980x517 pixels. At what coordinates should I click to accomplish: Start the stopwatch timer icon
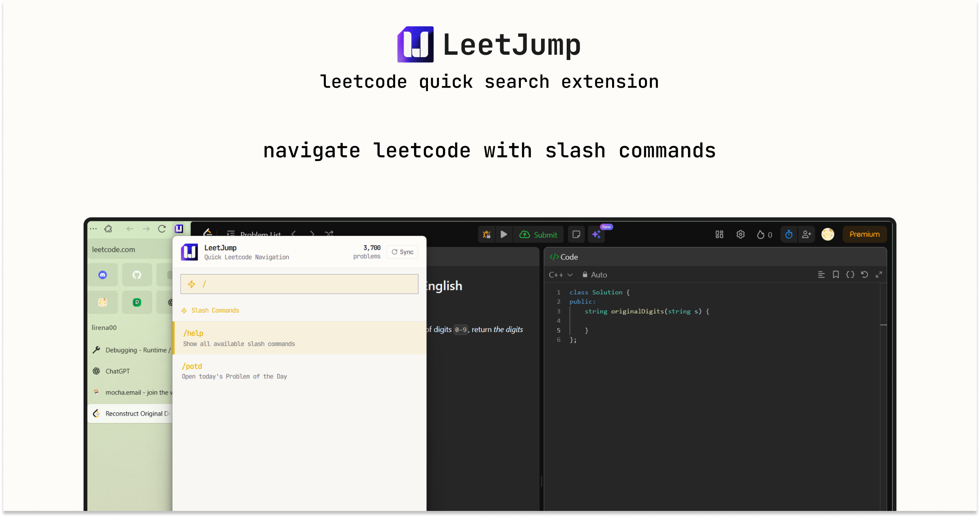[789, 234]
